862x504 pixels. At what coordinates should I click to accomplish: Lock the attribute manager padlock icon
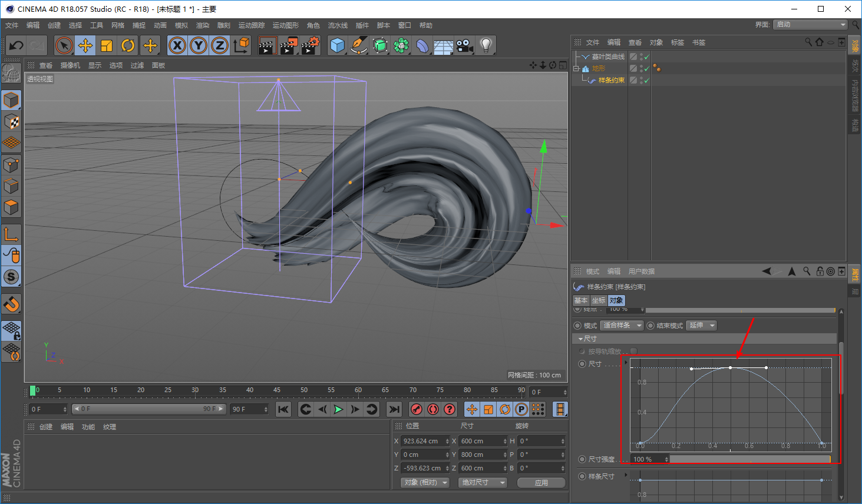click(x=820, y=271)
